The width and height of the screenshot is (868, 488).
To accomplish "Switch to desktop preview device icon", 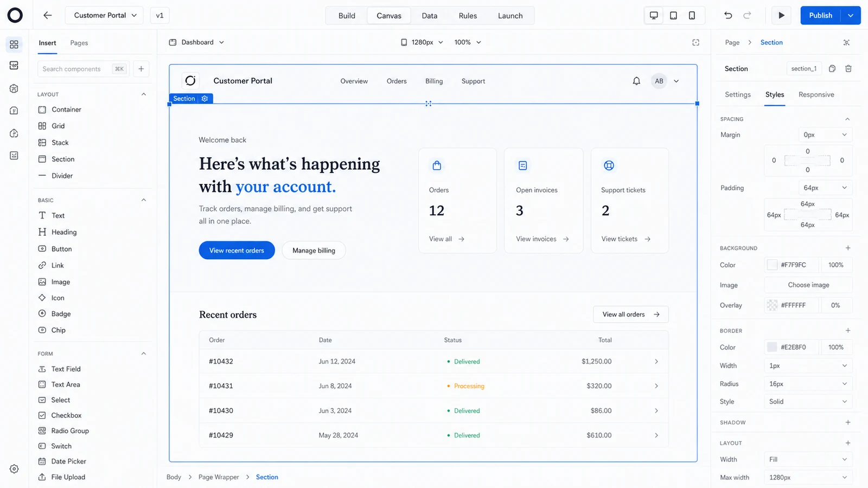I will click(x=654, y=15).
